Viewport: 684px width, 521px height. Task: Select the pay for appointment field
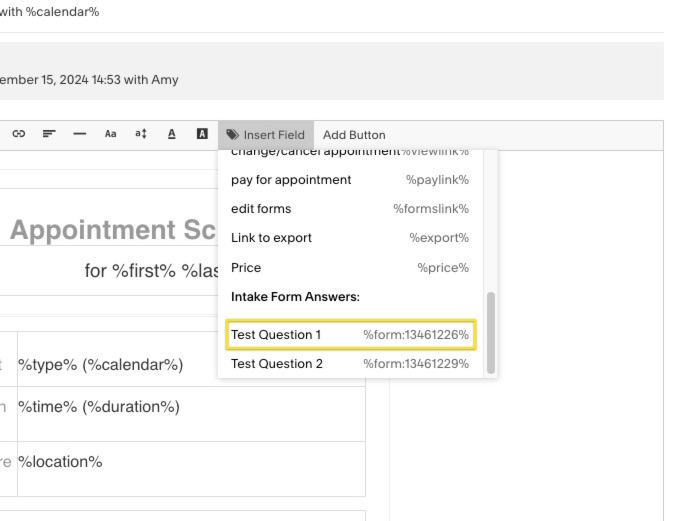point(350,180)
